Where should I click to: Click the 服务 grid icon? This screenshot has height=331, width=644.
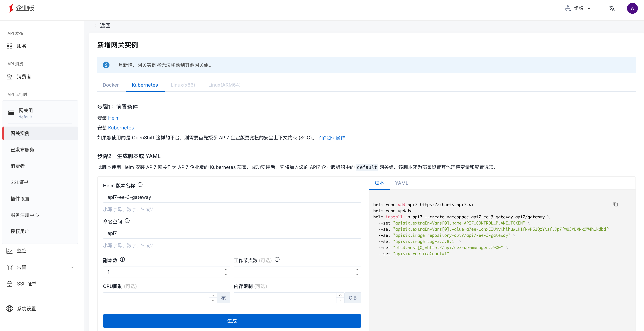10,46
